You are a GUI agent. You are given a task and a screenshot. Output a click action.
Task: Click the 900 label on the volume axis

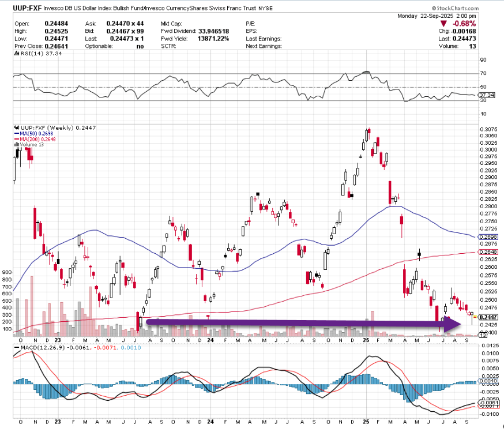7,272
